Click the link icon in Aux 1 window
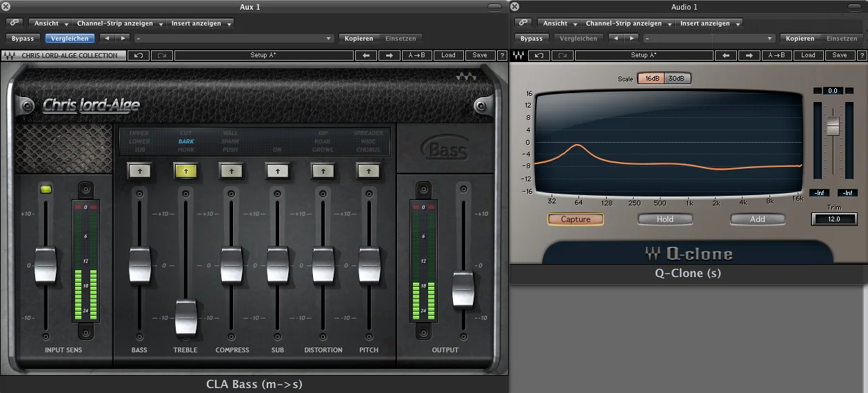 click(15, 23)
